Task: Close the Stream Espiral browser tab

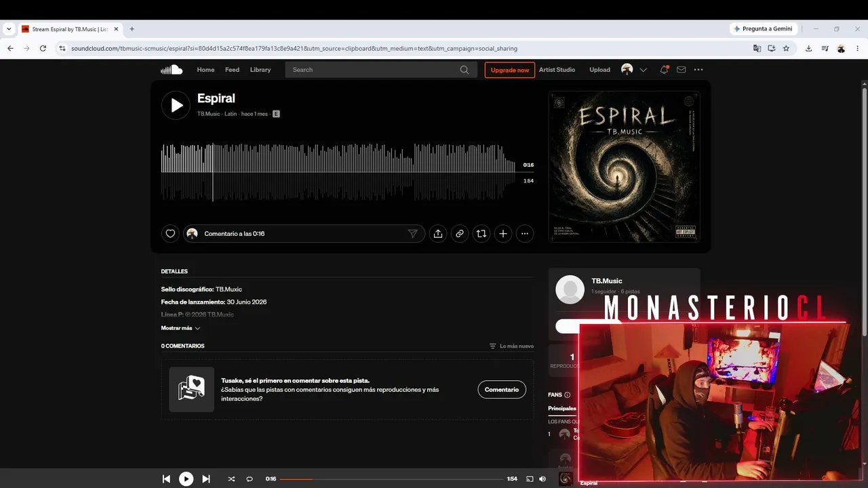Action: 116,29
